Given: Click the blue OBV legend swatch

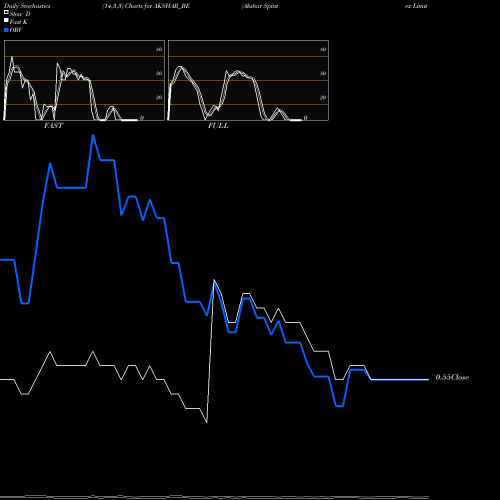Looking at the screenshot, I should (x=6, y=30).
